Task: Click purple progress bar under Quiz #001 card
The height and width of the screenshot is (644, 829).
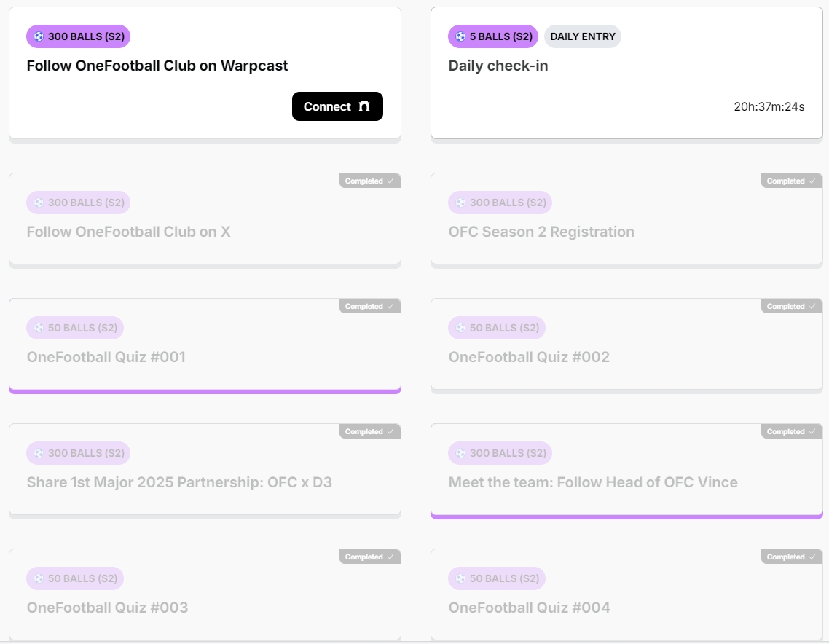Action: (x=205, y=391)
